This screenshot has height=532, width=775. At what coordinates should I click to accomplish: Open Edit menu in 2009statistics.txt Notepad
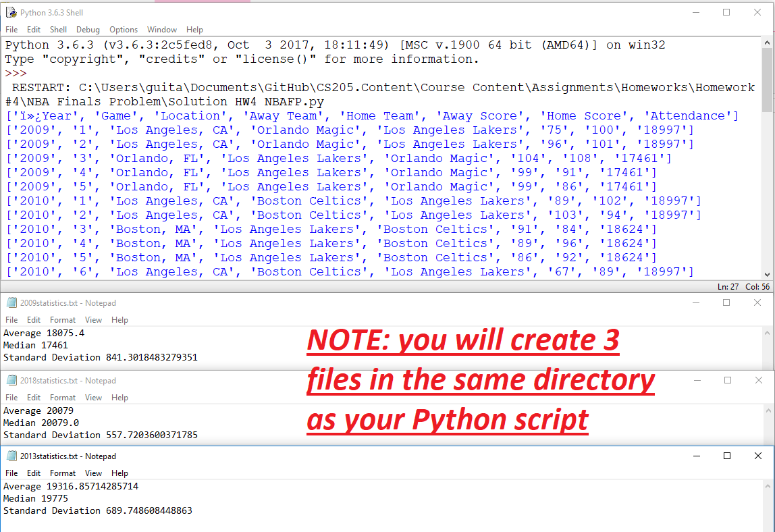(x=34, y=320)
